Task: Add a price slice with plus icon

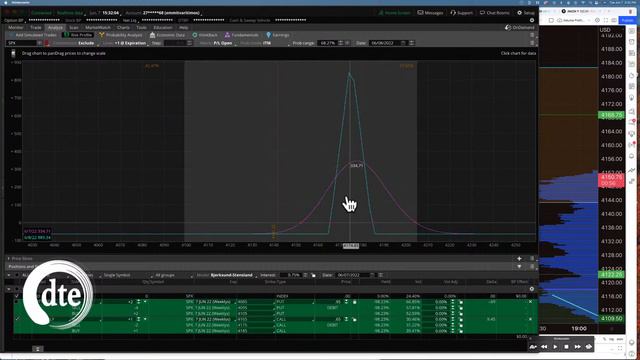Action: pyautogui.click(x=519, y=258)
